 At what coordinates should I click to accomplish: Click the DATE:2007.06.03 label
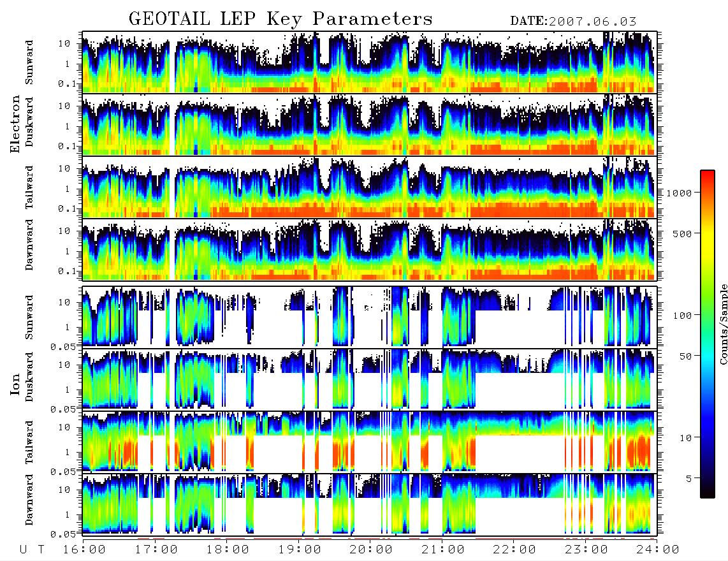tap(573, 22)
